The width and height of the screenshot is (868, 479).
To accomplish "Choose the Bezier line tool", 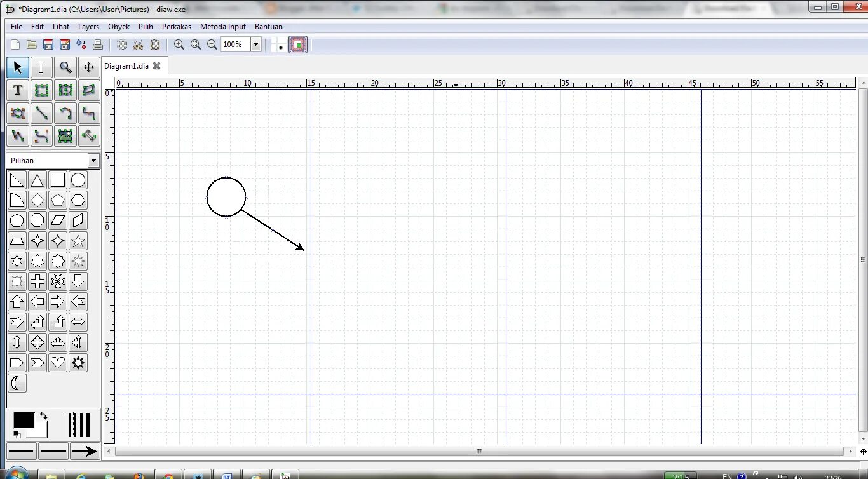I will [41, 136].
